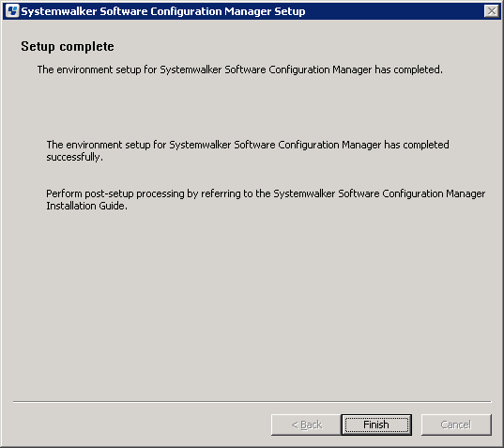504x448 pixels.
Task: Click the Finish button
Action: click(376, 425)
